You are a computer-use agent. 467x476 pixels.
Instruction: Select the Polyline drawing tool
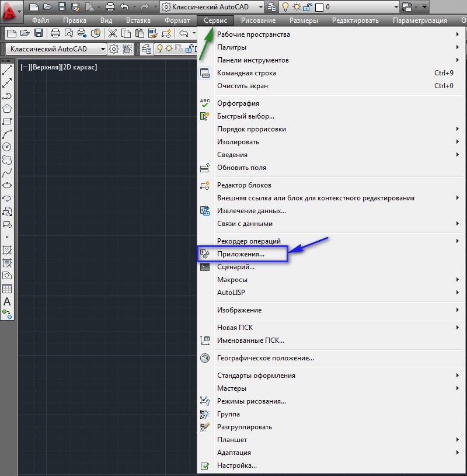pos(7,96)
